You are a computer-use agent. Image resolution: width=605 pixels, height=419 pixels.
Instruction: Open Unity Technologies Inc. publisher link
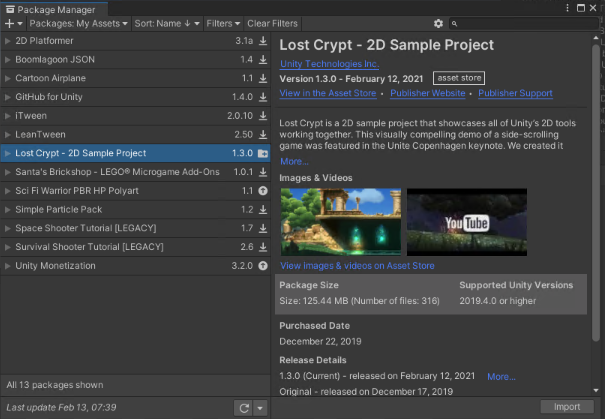coord(330,64)
